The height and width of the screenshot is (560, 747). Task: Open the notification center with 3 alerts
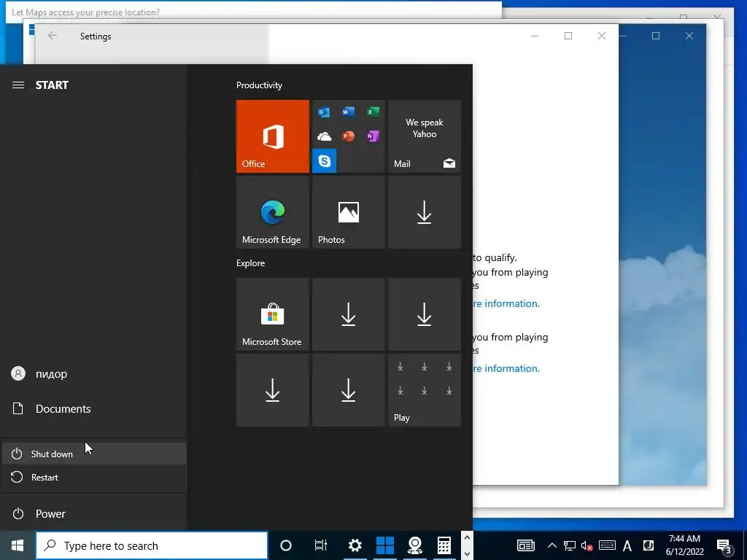(x=724, y=545)
